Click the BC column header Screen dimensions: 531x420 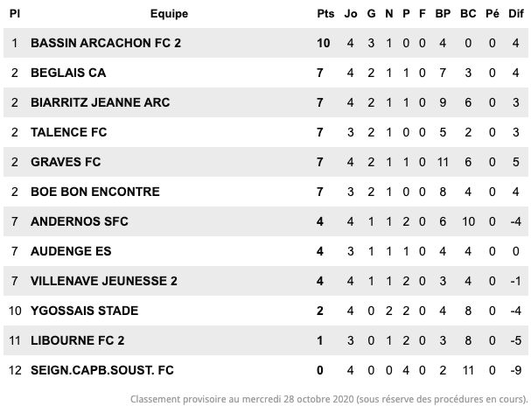[x=468, y=13]
